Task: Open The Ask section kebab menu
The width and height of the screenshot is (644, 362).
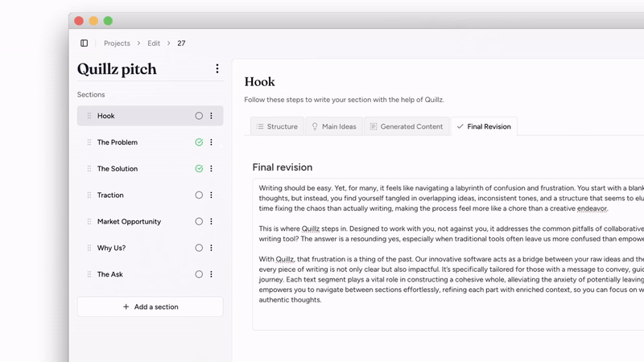Action: 211,274
